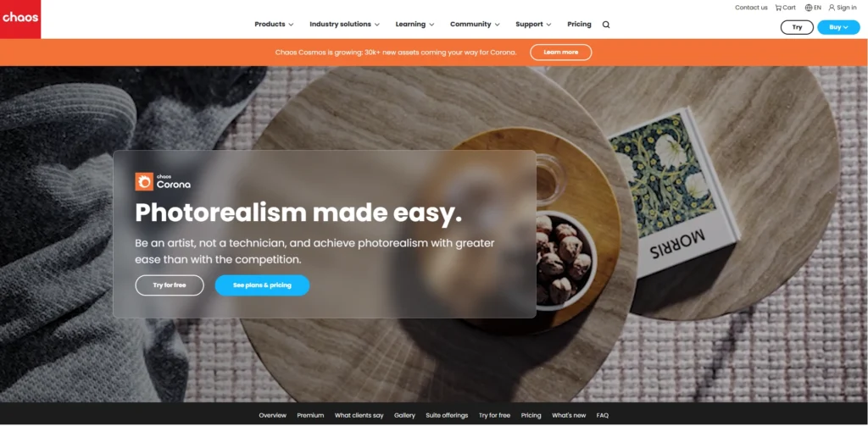
Task: Expand the Products dropdown menu
Action: point(274,25)
